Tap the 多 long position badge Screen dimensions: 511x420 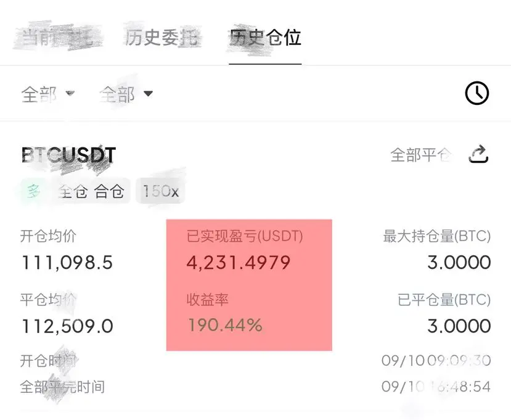coord(34,191)
